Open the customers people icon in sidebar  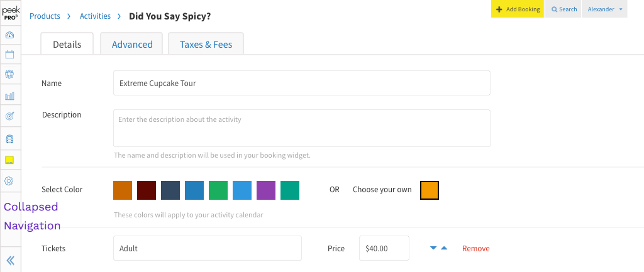coord(9,74)
